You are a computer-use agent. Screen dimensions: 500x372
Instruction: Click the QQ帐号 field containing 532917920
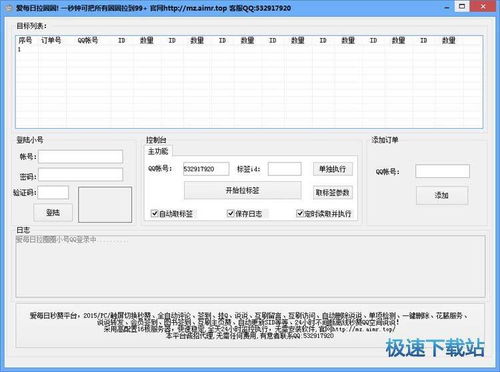click(x=206, y=169)
